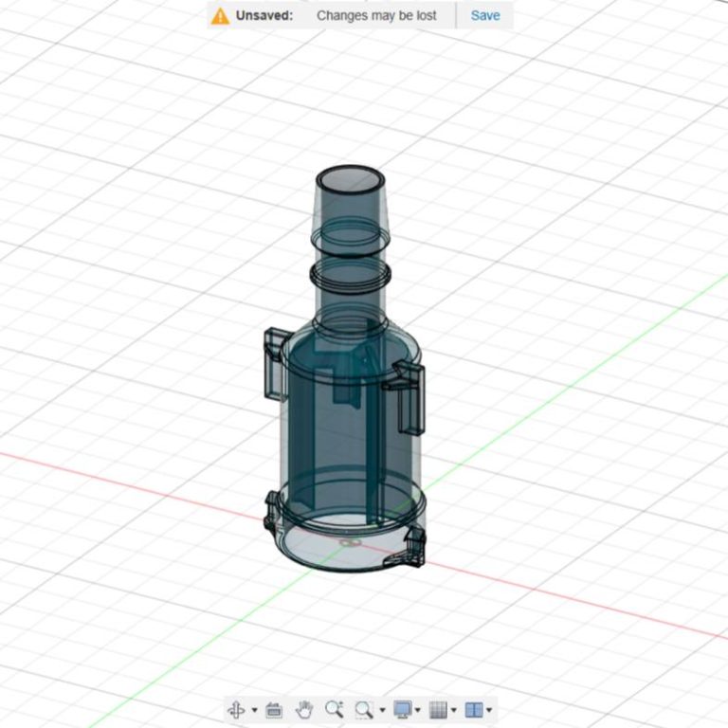Expand the Viewports dropdown arrow
The image size is (728, 728).
coord(489,710)
